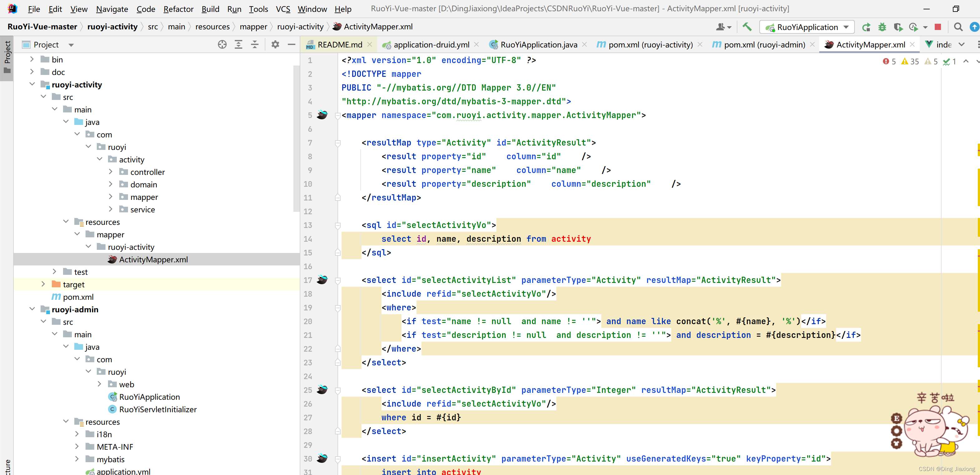Collapse the ruoyi-admin module node
The height and width of the screenshot is (475, 980).
coord(32,309)
